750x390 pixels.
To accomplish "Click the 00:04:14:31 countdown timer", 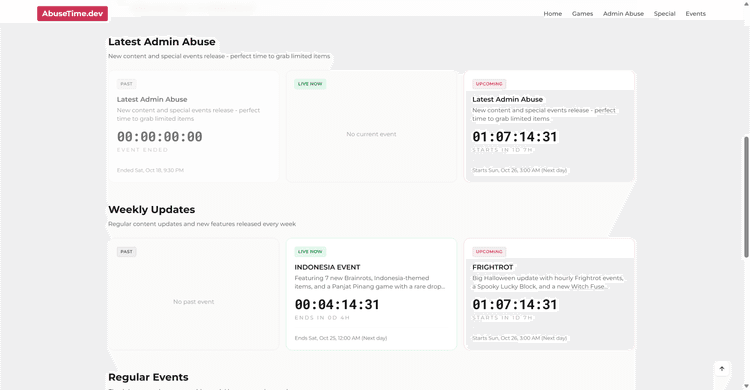I will 337,305.
